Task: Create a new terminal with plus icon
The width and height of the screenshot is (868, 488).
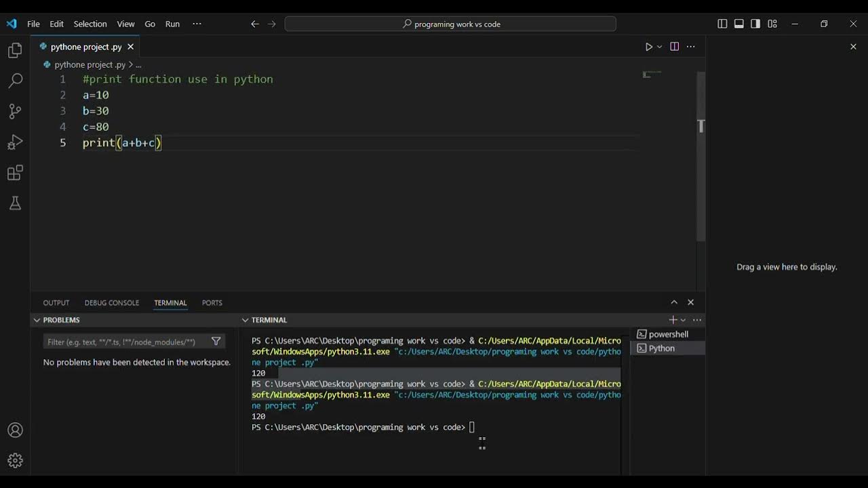Action: click(673, 320)
